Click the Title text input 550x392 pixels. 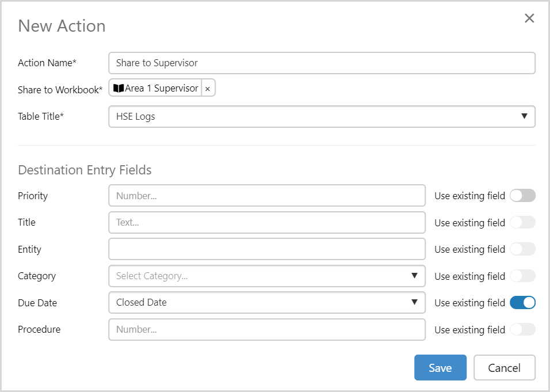[267, 222]
